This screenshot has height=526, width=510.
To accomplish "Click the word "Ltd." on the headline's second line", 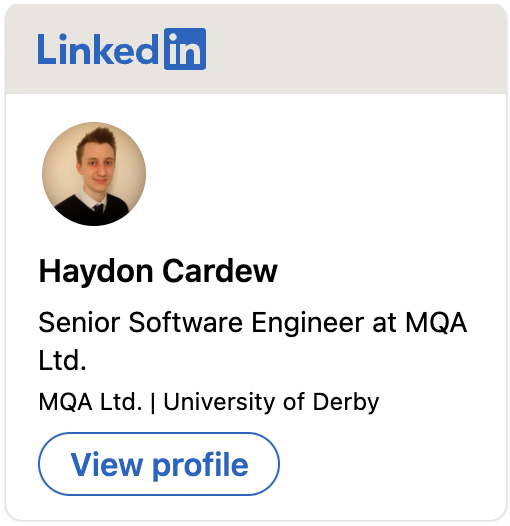I will (62, 360).
